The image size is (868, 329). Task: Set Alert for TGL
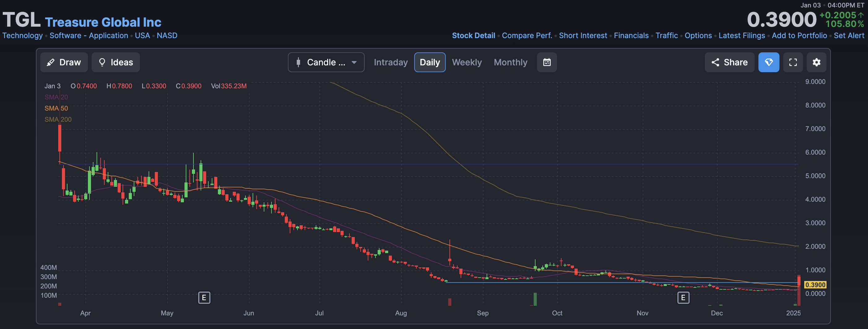tap(848, 35)
